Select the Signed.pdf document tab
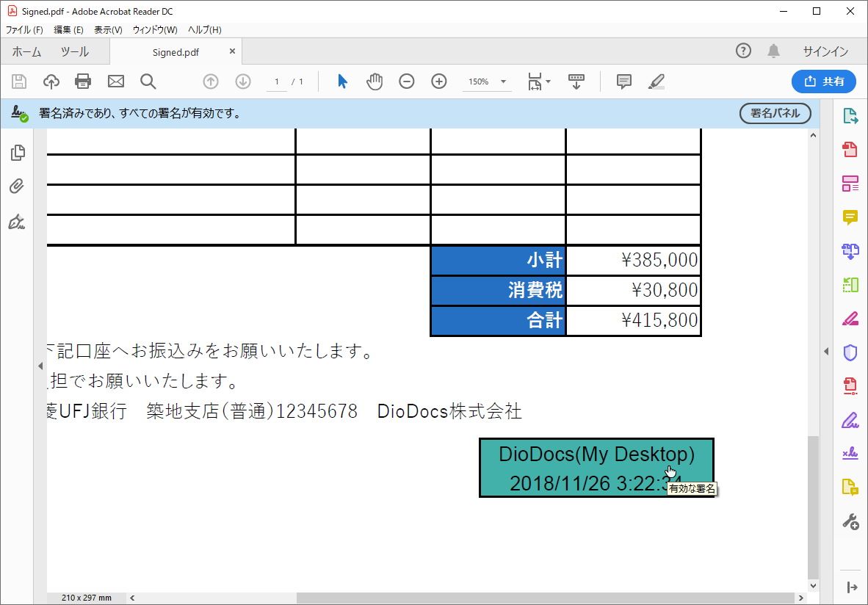868x605 pixels. 176,52
